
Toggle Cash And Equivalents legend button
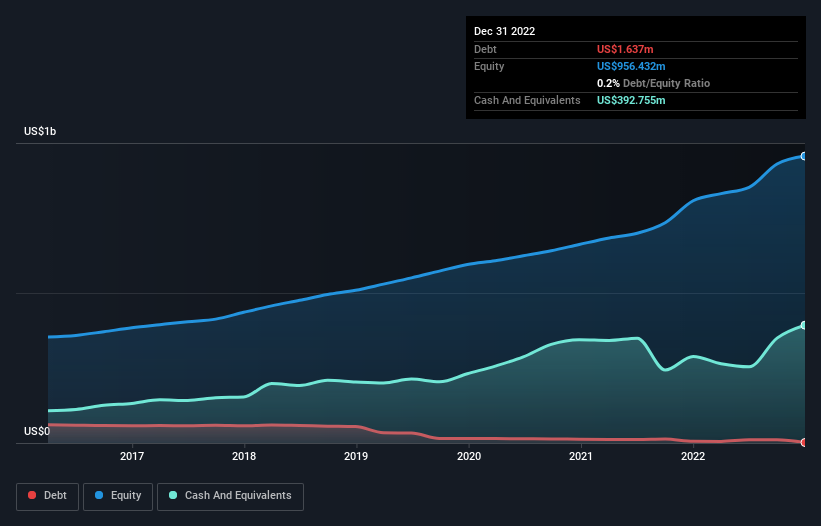tap(230, 496)
